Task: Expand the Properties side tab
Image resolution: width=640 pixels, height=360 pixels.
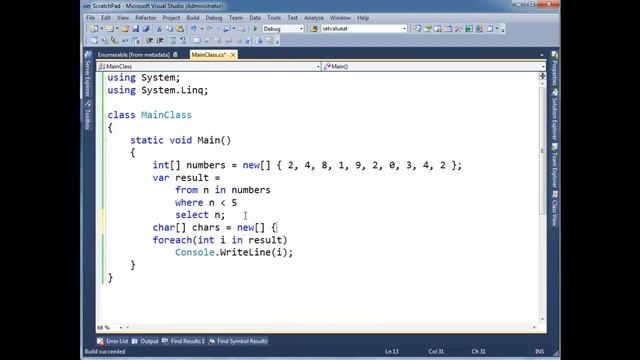Action: point(554,69)
